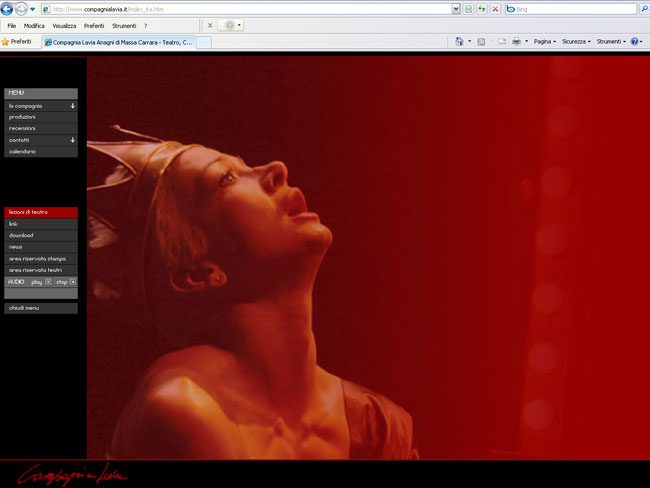
Task: Click the Print icon
Action: 517,41
